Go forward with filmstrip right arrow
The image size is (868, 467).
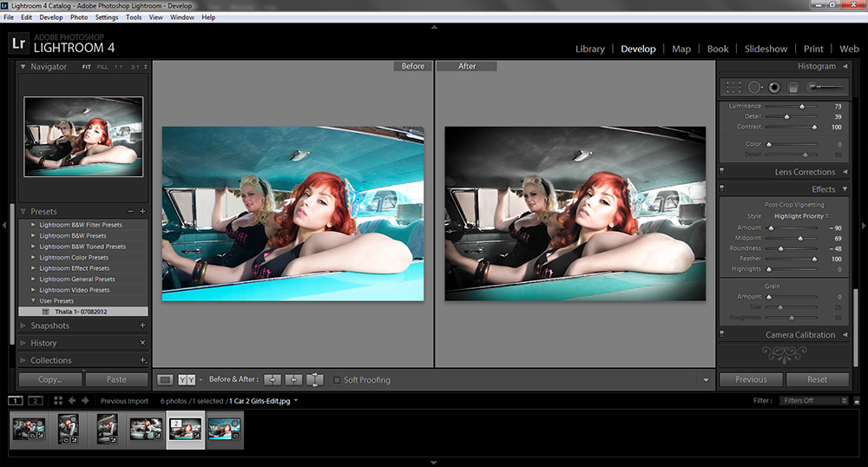pyautogui.click(x=85, y=401)
